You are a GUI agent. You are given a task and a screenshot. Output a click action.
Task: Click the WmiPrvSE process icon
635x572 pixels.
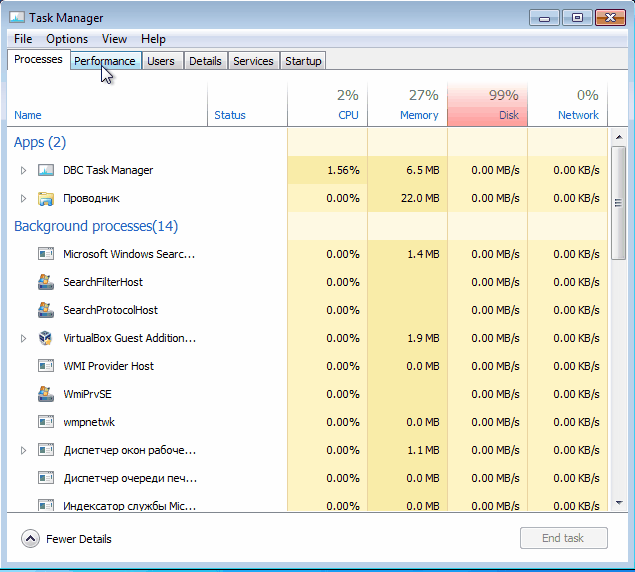click(46, 394)
